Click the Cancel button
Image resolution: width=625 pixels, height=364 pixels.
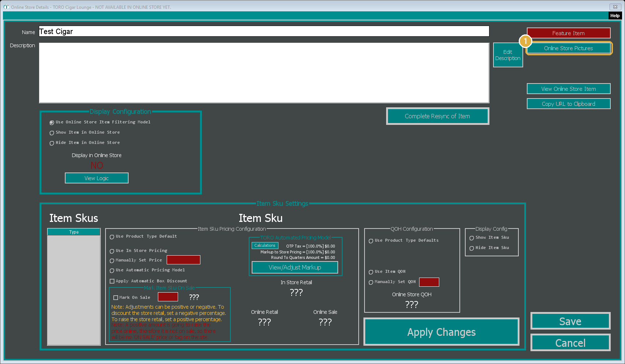pos(570,343)
